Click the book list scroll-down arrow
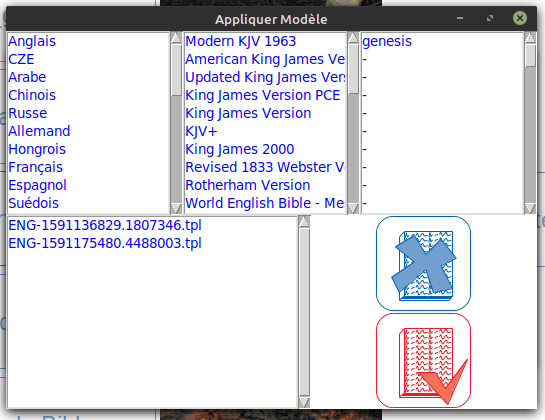The image size is (545, 420). point(530,208)
